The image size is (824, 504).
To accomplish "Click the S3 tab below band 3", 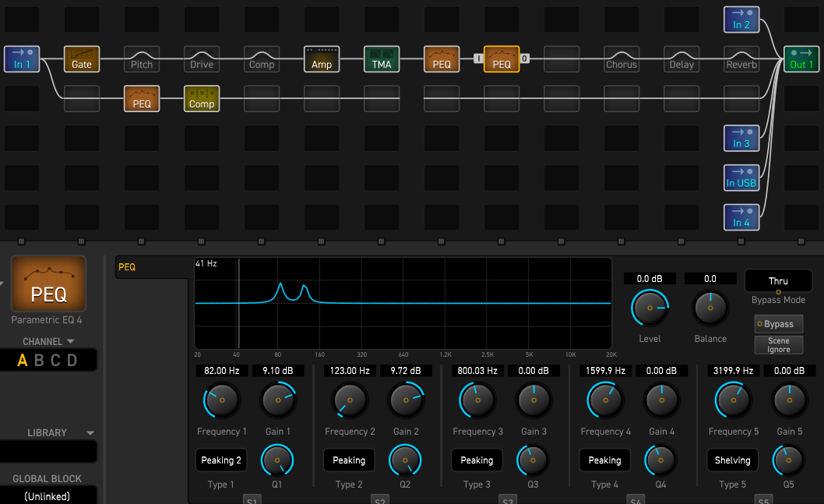I will tap(508, 500).
